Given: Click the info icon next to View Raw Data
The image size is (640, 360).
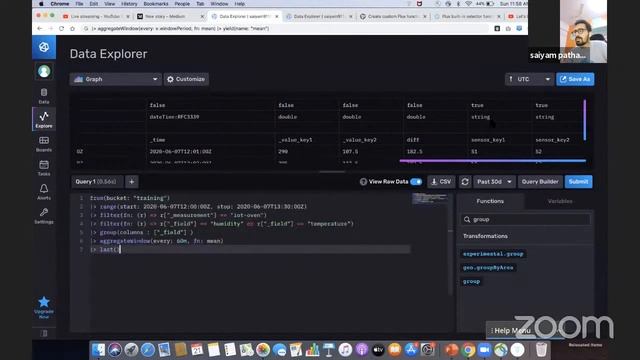Looking at the screenshot, I should click(x=363, y=182).
